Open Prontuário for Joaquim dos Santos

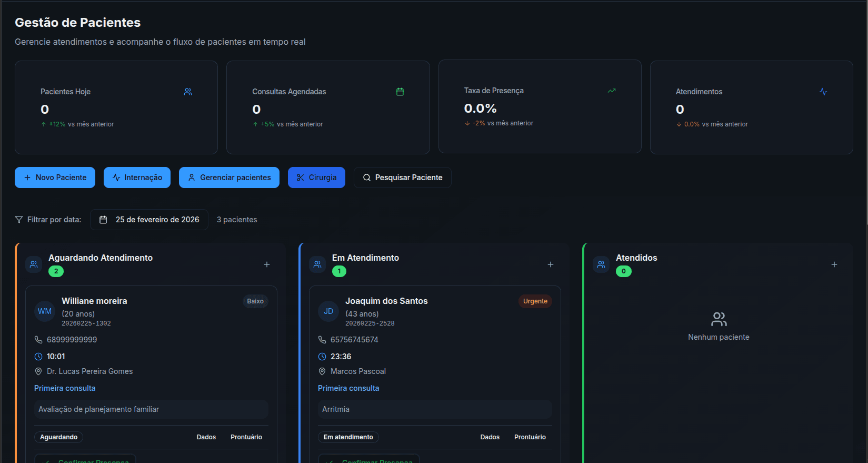click(x=530, y=437)
